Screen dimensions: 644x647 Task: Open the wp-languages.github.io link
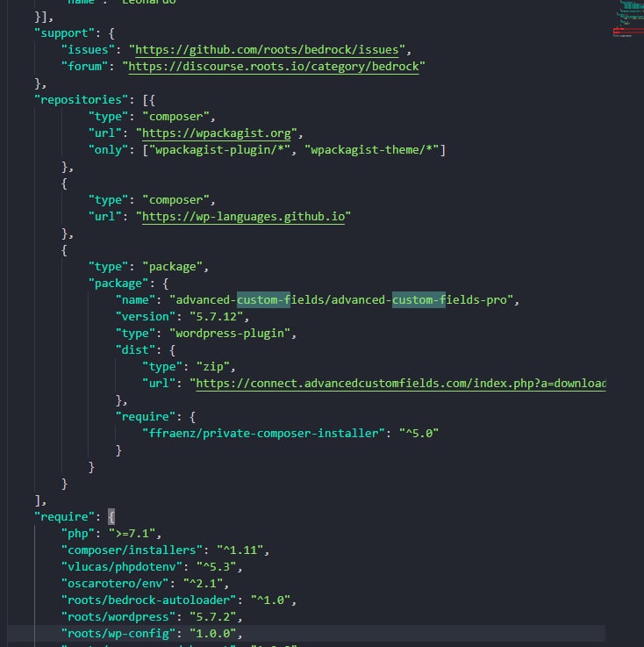click(243, 217)
